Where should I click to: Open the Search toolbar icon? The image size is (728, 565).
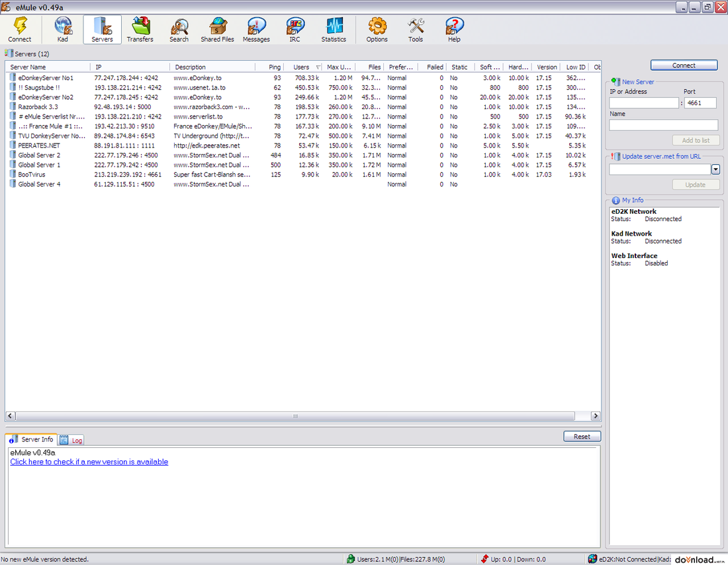click(x=179, y=27)
